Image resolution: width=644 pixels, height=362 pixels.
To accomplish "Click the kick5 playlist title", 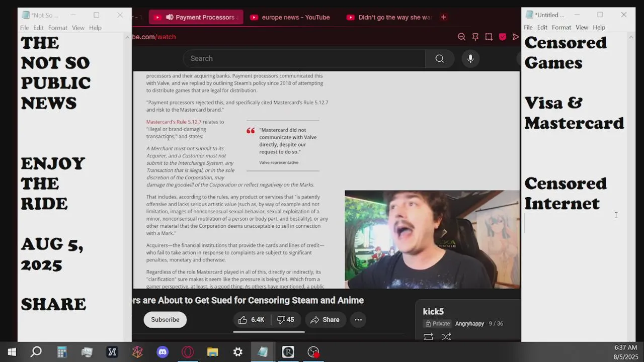I will [433, 312].
